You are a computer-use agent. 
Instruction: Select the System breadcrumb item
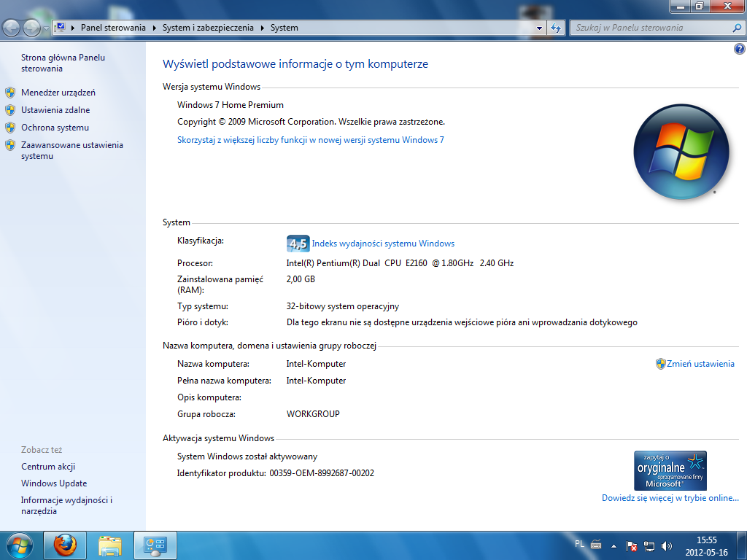pos(285,28)
